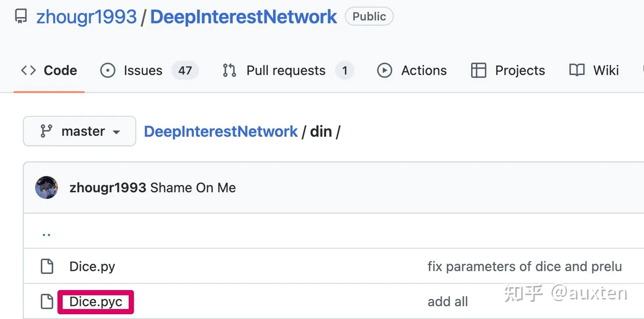
Task: Click the Wiki book icon
Action: pyautogui.click(x=577, y=70)
